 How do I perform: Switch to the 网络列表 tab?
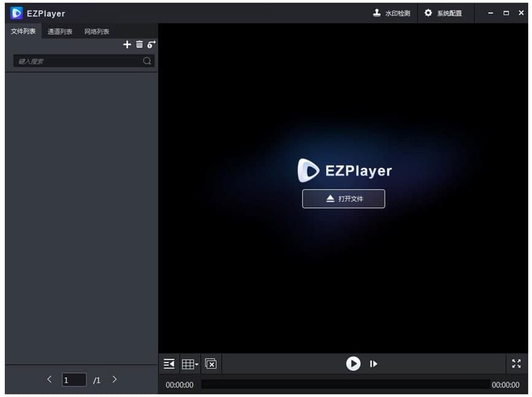tap(96, 31)
